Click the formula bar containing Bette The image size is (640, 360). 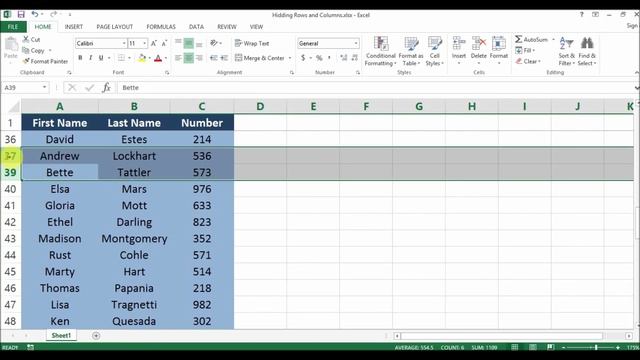(376, 87)
